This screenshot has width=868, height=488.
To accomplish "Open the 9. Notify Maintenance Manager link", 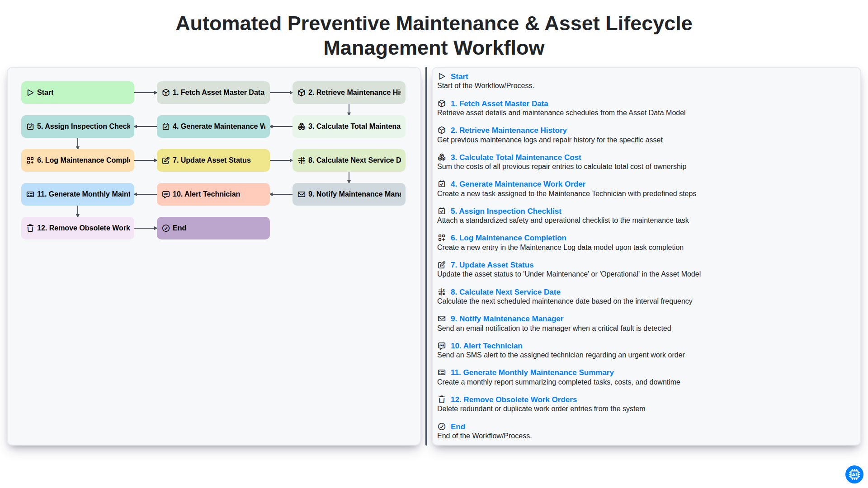I will [507, 319].
